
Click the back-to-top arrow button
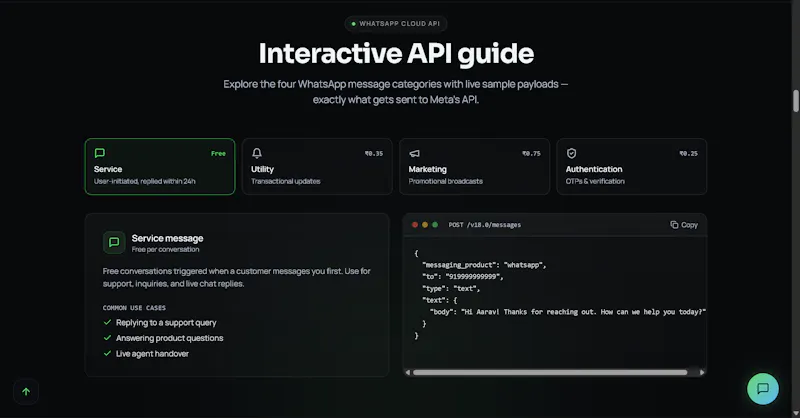(26, 392)
